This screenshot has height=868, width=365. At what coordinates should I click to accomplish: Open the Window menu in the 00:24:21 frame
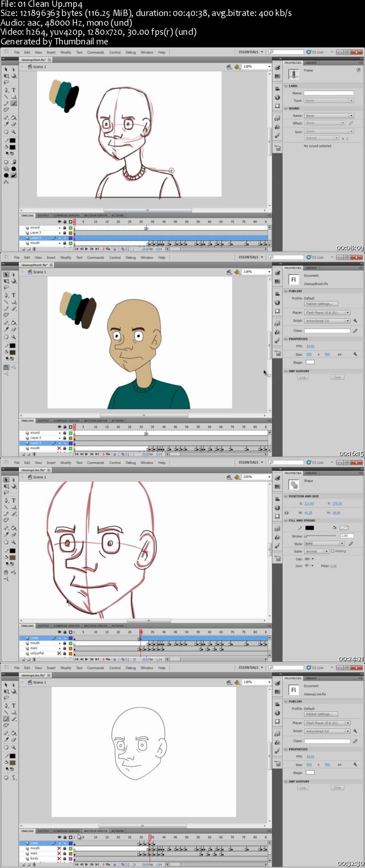click(x=147, y=463)
